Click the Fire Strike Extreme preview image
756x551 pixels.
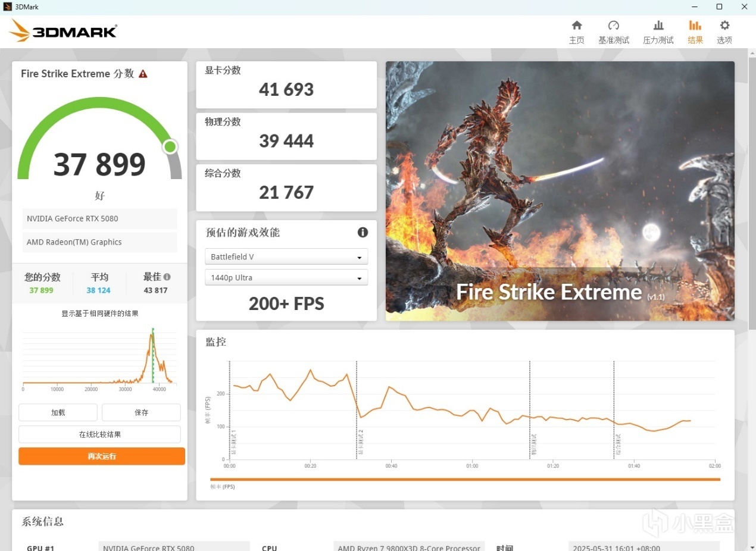pyautogui.click(x=560, y=191)
